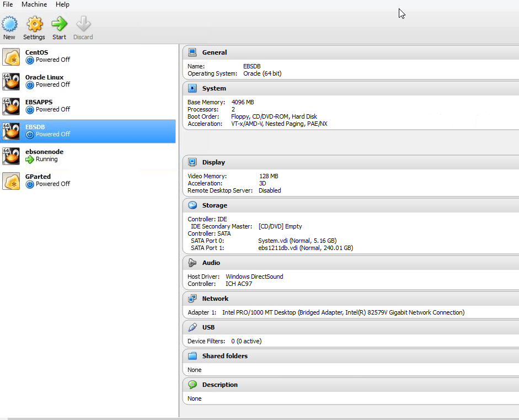Click GParted Powered Off status icon
Viewport: 519px width, 420px height.
click(30, 184)
